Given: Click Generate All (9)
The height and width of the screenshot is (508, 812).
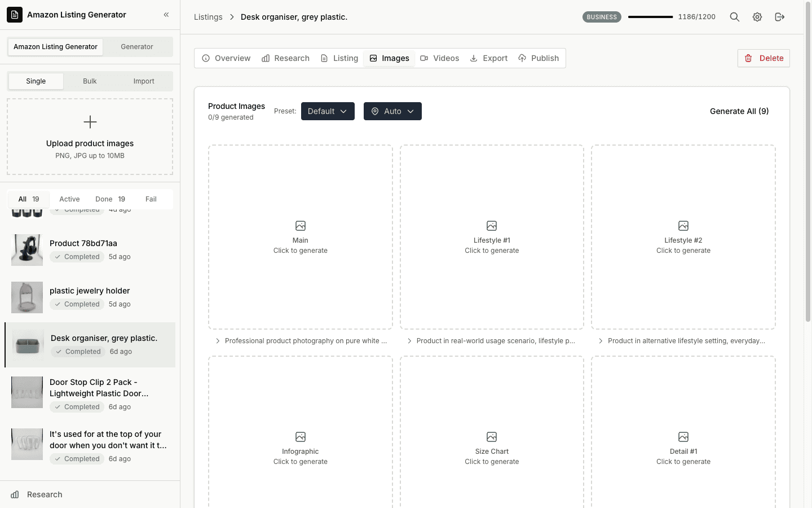Looking at the screenshot, I should tap(739, 111).
